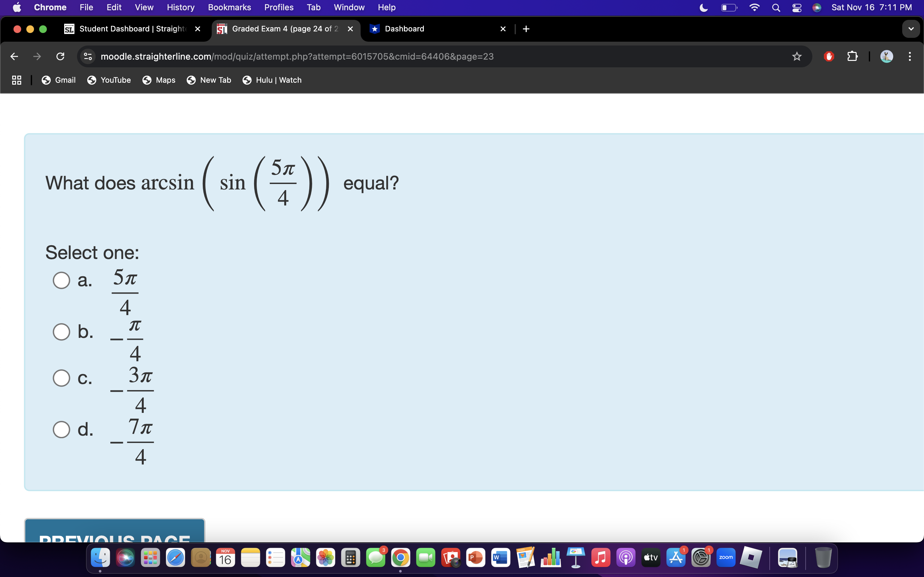Open Calculator from the Dock
This screenshot has width=924, height=577.
point(350,557)
